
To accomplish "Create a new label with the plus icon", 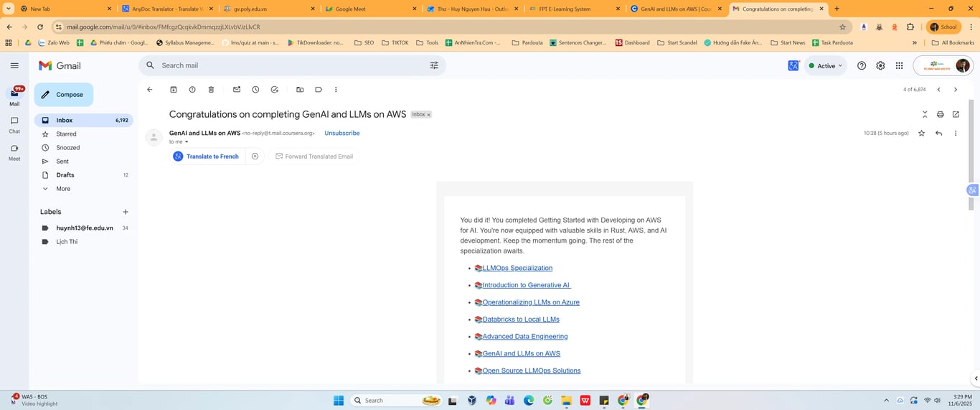I will [x=126, y=212].
